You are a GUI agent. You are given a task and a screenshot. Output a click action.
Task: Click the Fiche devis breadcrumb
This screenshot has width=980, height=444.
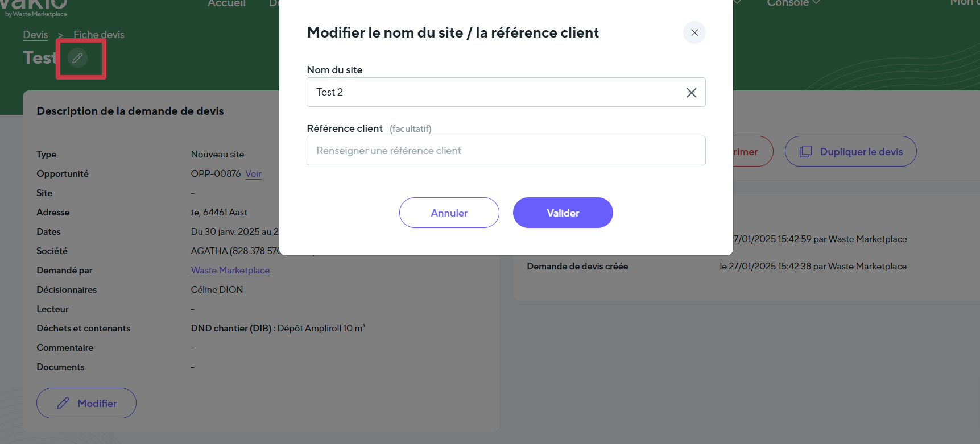pos(98,35)
